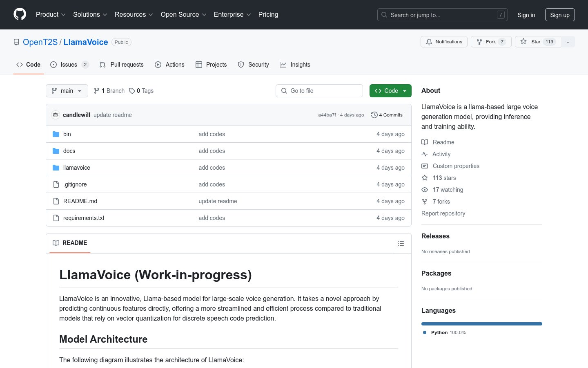Open the OpenT2S organization link

pos(40,42)
